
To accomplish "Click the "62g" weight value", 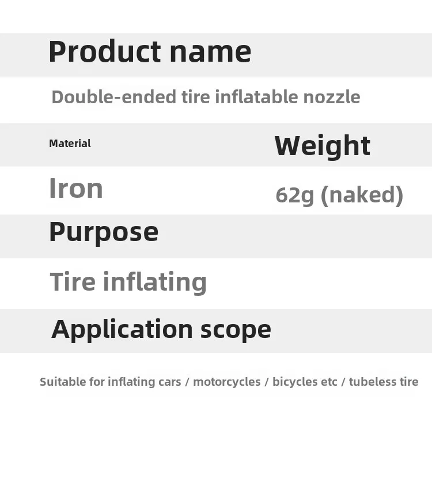I will [x=295, y=195].
